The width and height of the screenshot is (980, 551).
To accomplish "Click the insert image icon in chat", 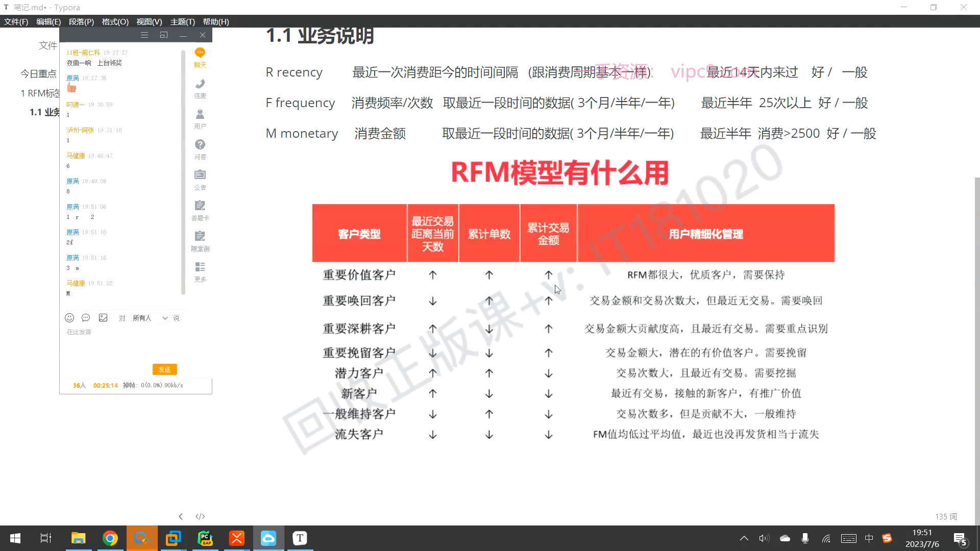I will click(103, 318).
